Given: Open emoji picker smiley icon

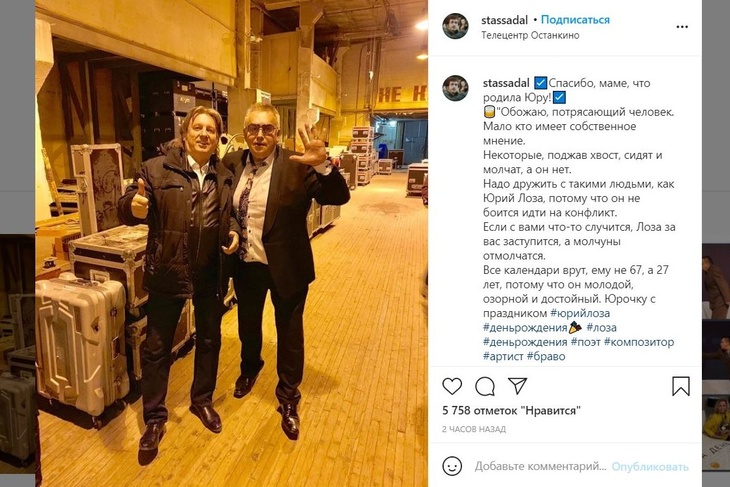Looking at the screenshot, I should pyautogui.click(x=452, y=466).
